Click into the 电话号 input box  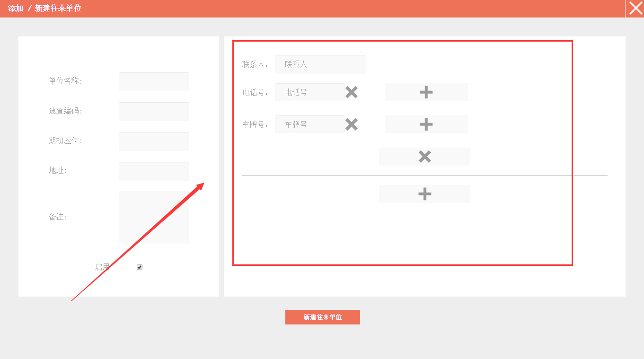(x=310, y=92)
